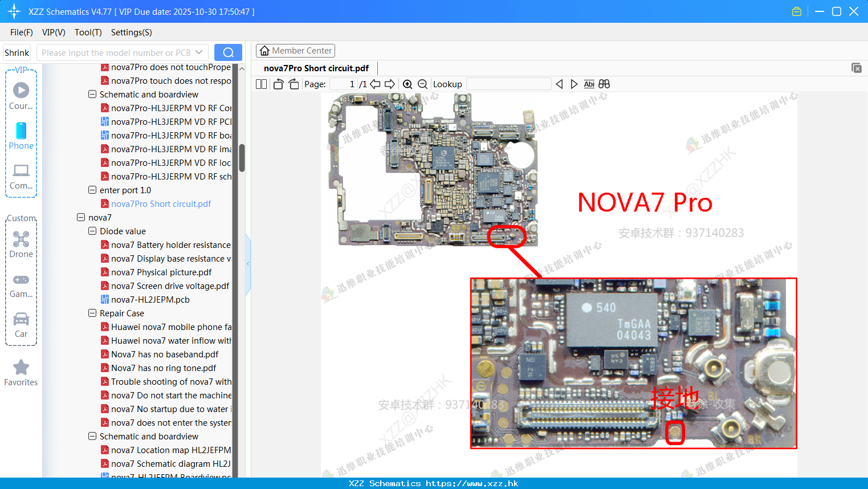Click the page number field

[x=343, y=84]
